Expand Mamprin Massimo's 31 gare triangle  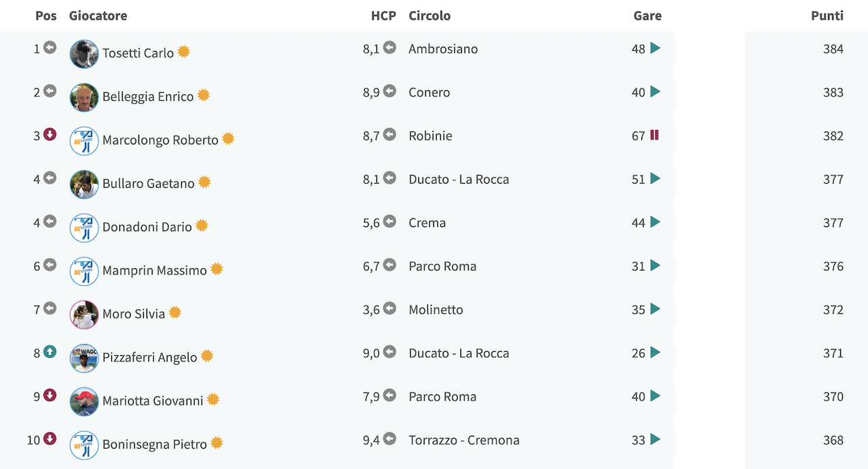click(655, 265)
